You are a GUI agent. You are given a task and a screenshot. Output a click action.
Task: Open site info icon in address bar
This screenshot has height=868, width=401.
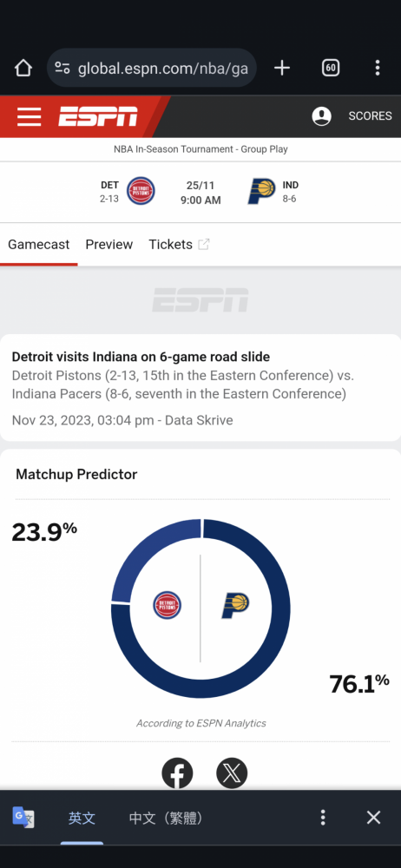click(62, 68)
